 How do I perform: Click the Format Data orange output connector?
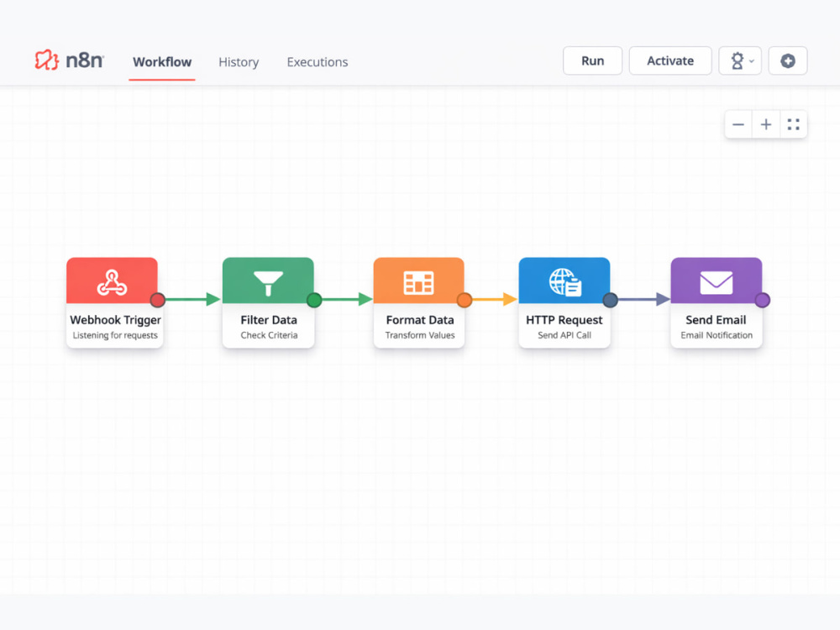point(465,300)
